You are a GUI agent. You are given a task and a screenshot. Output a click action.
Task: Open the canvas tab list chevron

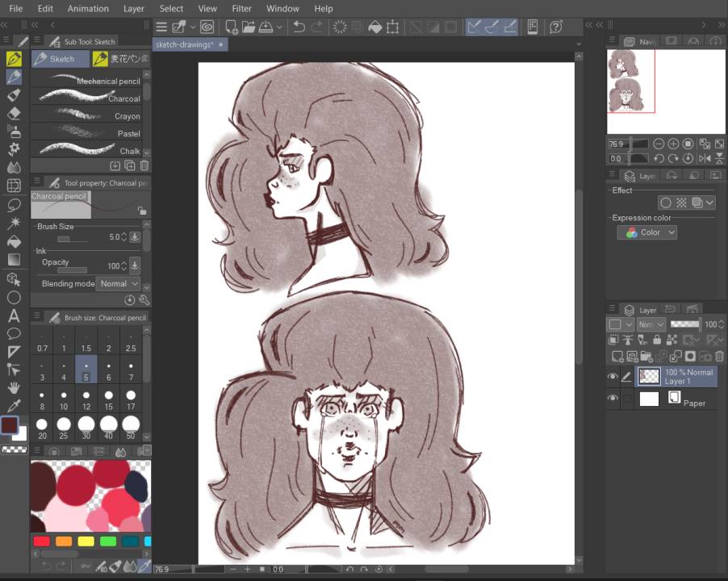[579, 44]
